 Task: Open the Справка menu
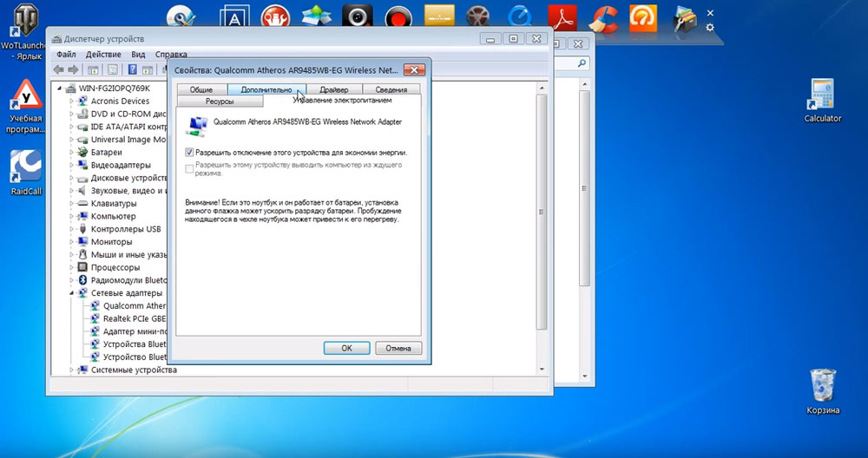[x=171, y=54]
